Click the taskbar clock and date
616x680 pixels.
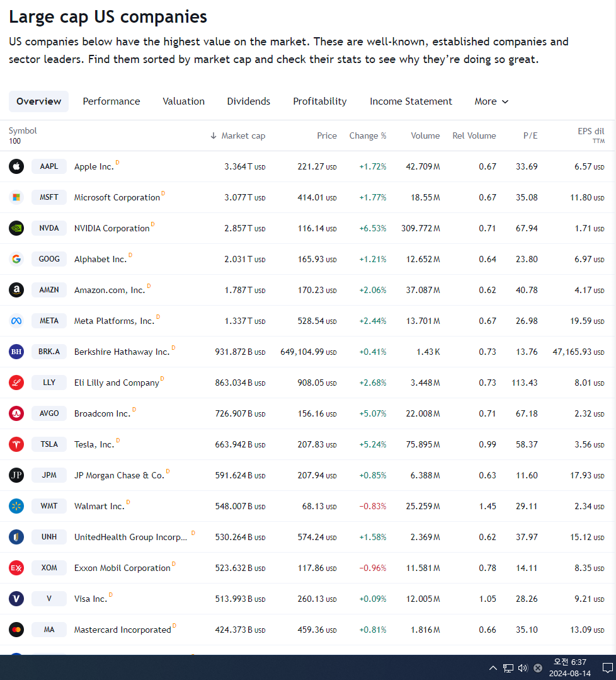[569, 668]
